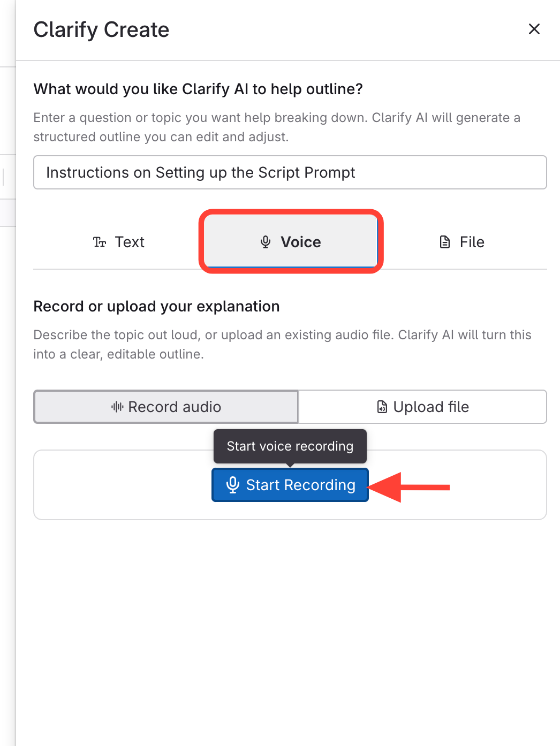
Task: Click the text type icon beside Text
Action: pyautogui.click(x=100, y=242)
